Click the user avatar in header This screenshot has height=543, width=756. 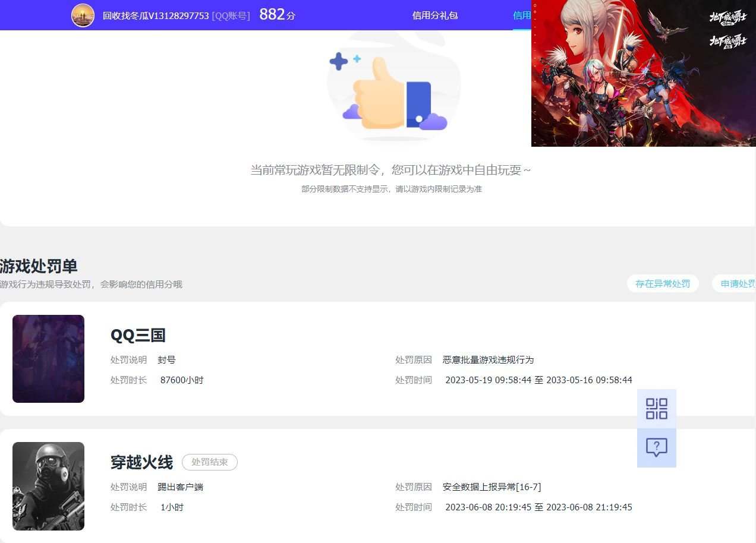[83, 15]
